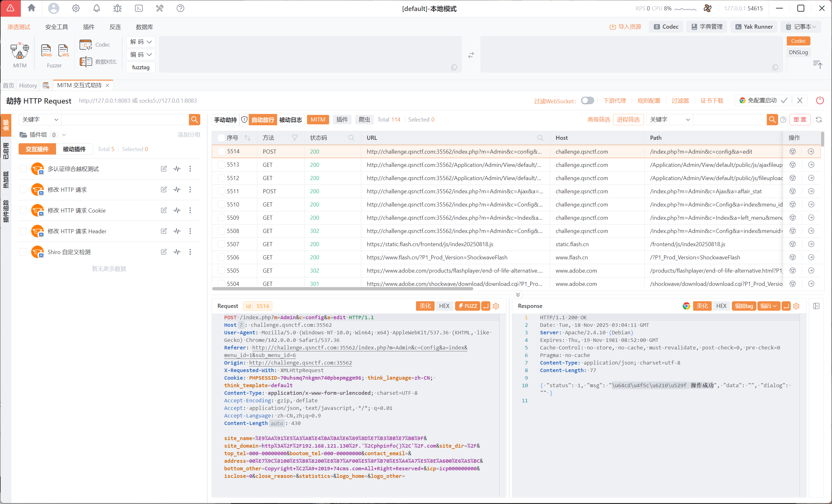Check the checkbox for request 5514
The image size is (832, 504).
221,151
